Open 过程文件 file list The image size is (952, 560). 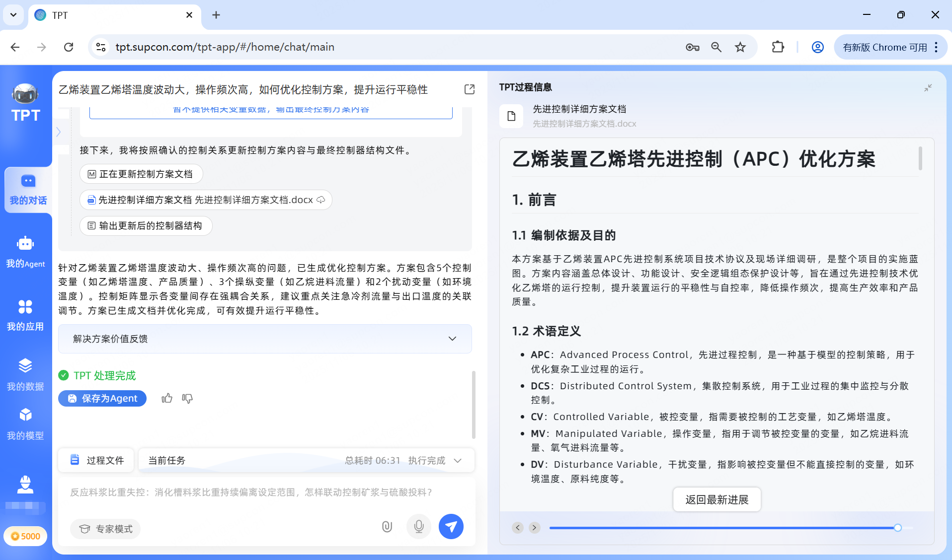[96, 460]
